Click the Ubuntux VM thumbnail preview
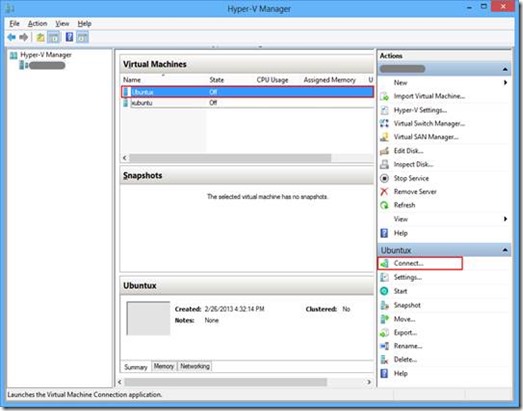This screenshot has width=523, height=411. [x=148, y=318]
